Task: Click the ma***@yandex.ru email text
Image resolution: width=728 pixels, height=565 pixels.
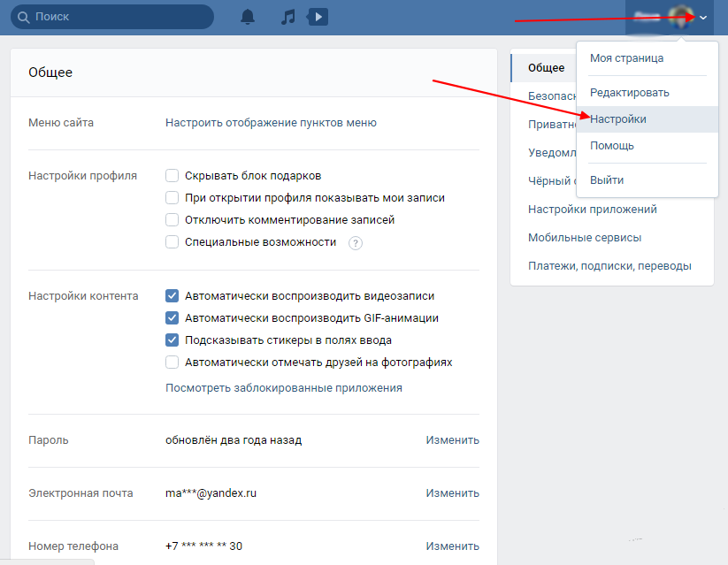Action: point(211,493)
